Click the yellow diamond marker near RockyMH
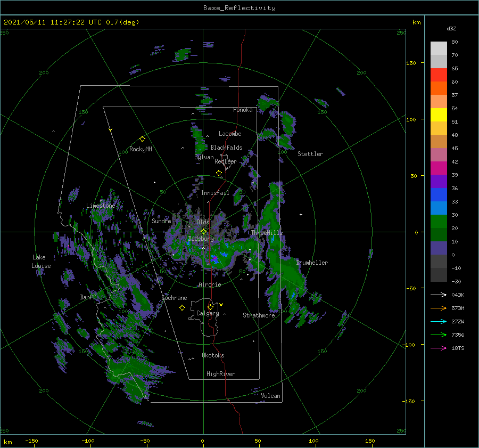This screenshot has height=448, width=479. tap(142, 139)
